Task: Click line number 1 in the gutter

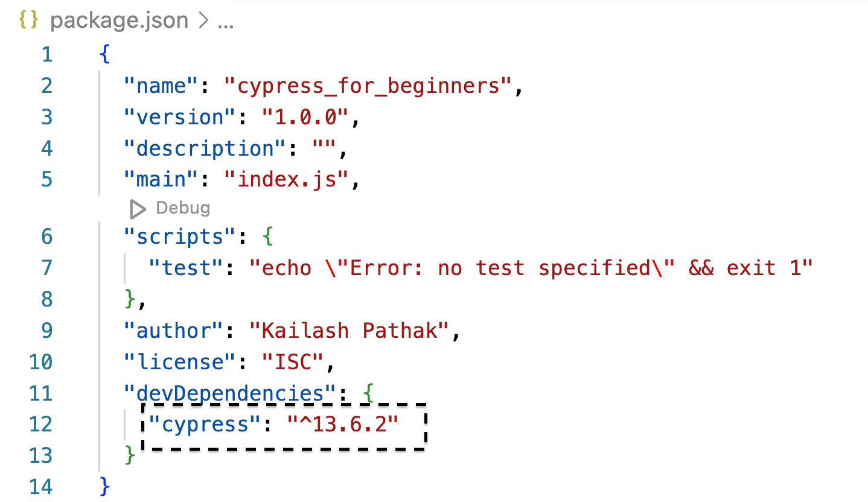Action: point(46,54)
